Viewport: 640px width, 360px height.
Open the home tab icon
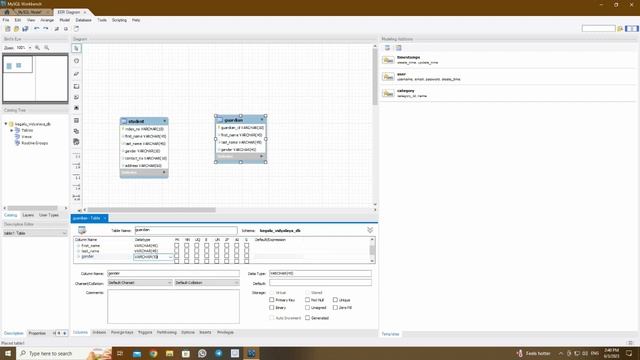point(7,12)
